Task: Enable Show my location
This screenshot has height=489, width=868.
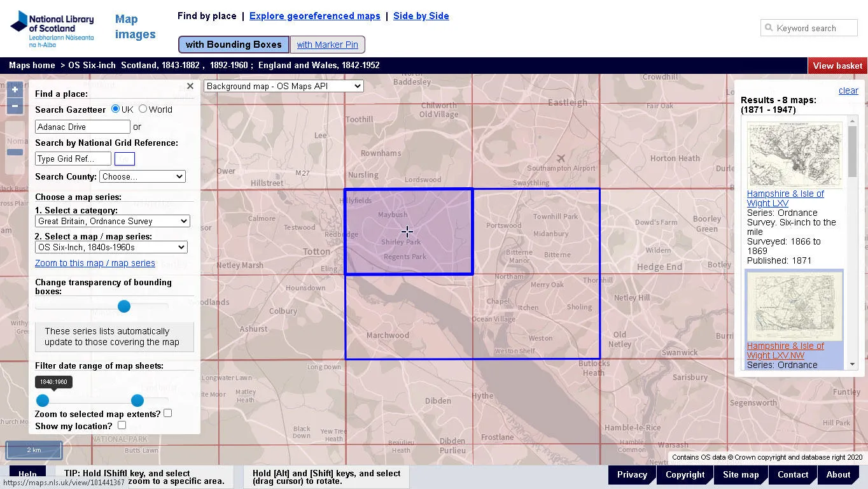Action: [x=121, y=425]
